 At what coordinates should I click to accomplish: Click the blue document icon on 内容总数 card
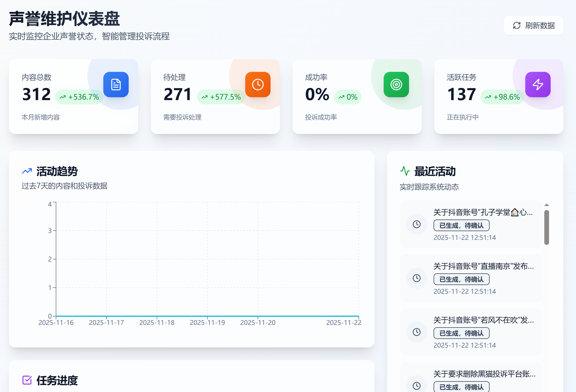coord(116,85)
